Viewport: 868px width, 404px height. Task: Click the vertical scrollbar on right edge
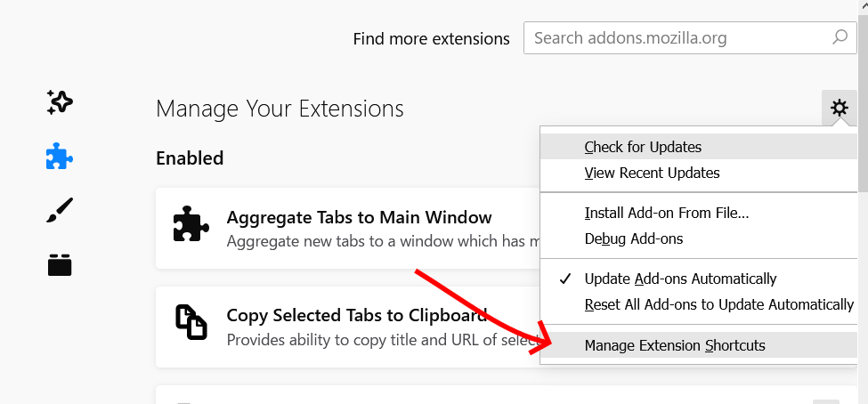pos(863,202)
